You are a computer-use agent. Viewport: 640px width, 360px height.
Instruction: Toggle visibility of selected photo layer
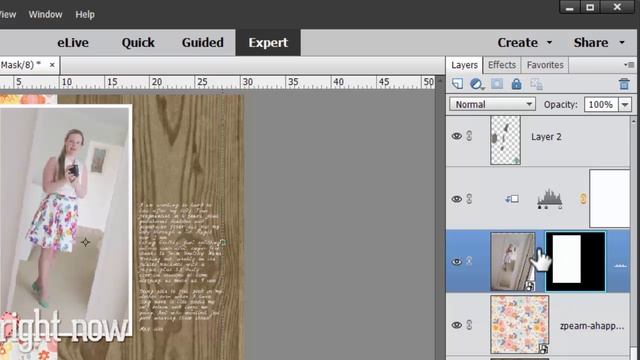pyautogui.click(x=456, y=262)
